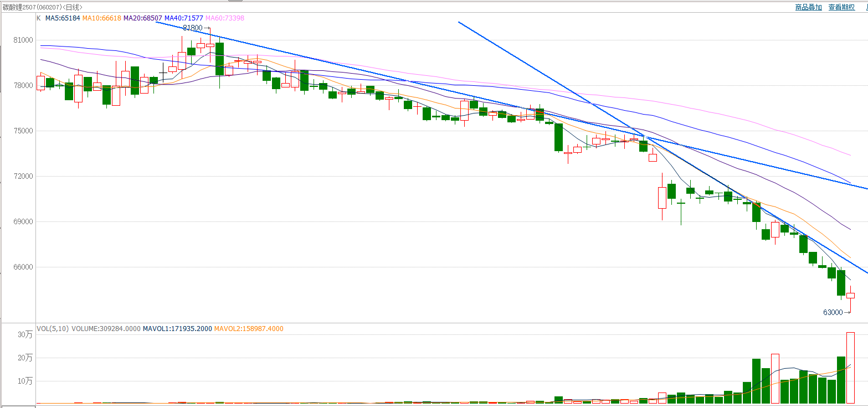Click the 75000 price axis label
868x408 pixels.
(x=24, y=131)
